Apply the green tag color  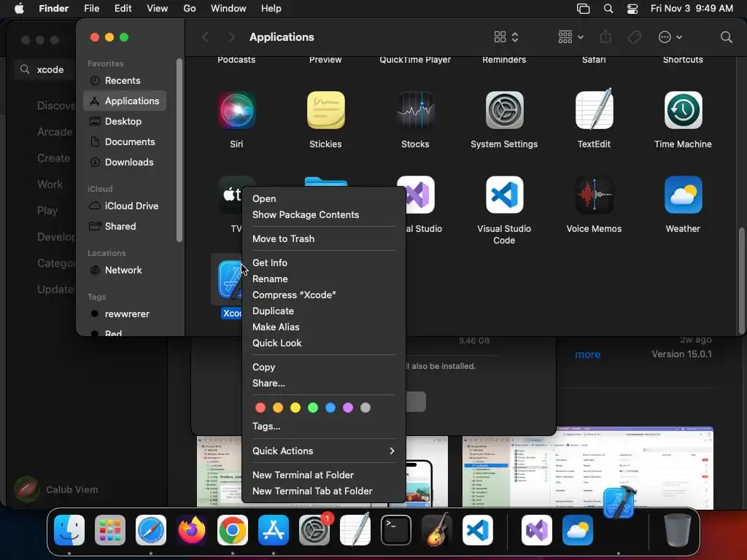coord(313,408)
